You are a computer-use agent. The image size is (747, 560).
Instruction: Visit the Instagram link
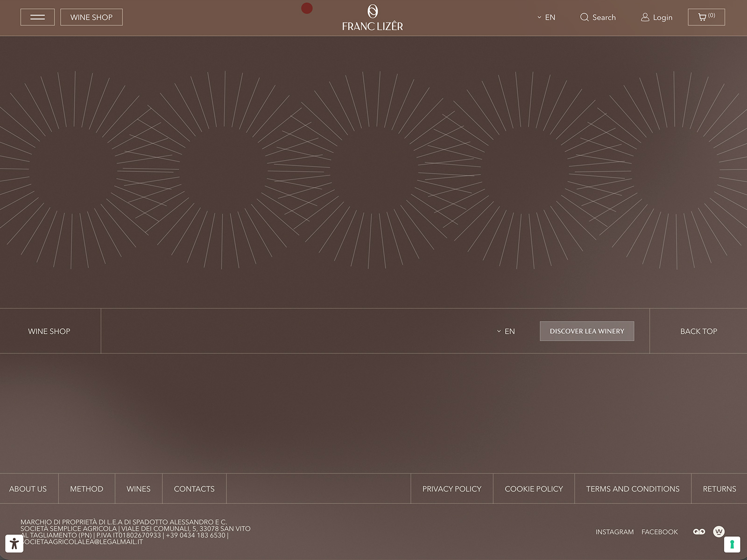coord(614,532)
